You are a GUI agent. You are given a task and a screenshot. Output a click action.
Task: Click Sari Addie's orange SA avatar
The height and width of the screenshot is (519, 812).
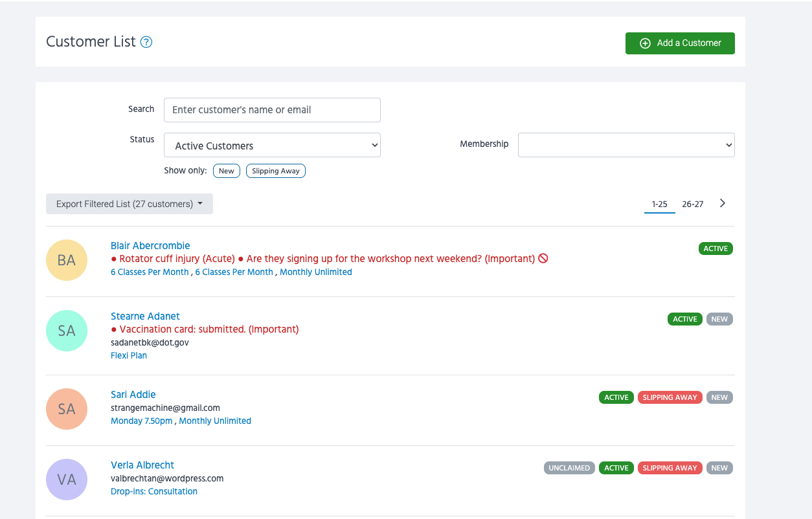click(67, 409)
